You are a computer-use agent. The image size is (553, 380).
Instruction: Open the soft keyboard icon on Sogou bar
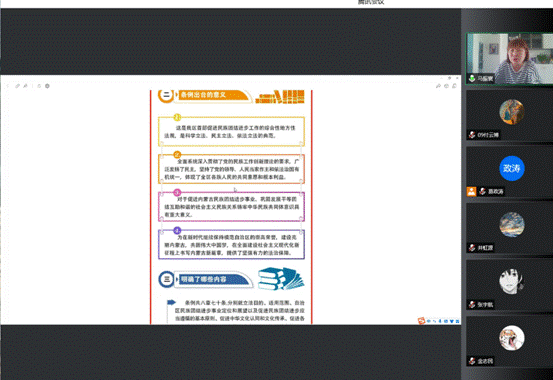coord(446,321)
